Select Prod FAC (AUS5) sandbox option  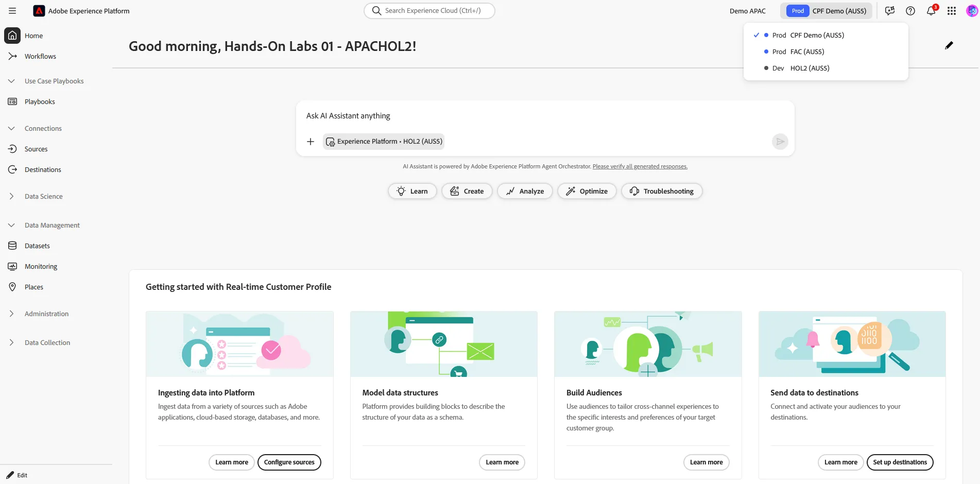coord(826,51)
